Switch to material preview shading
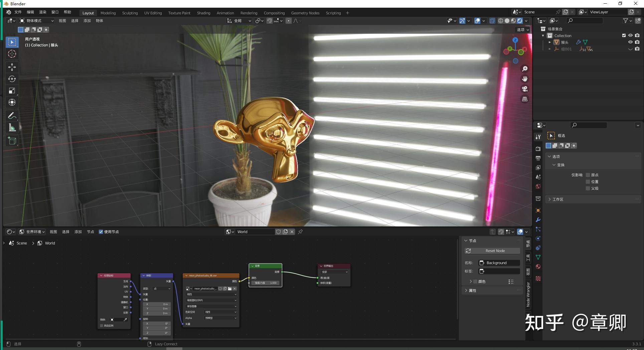 click(x=513, y=21)
